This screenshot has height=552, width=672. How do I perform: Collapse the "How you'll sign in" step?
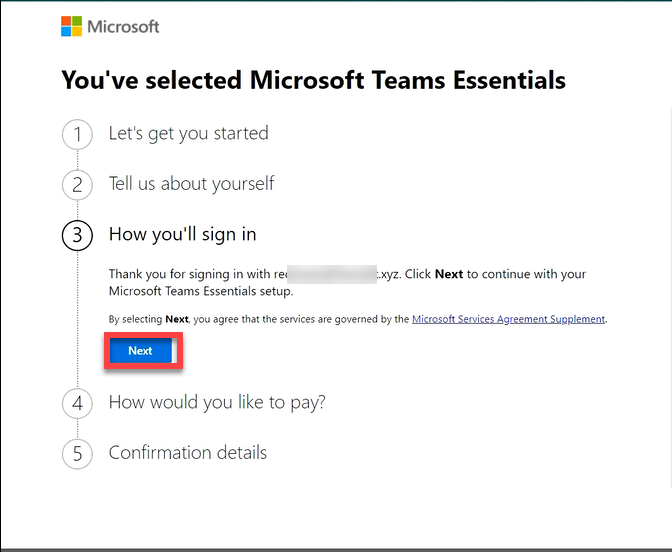(x=183, y=234)
